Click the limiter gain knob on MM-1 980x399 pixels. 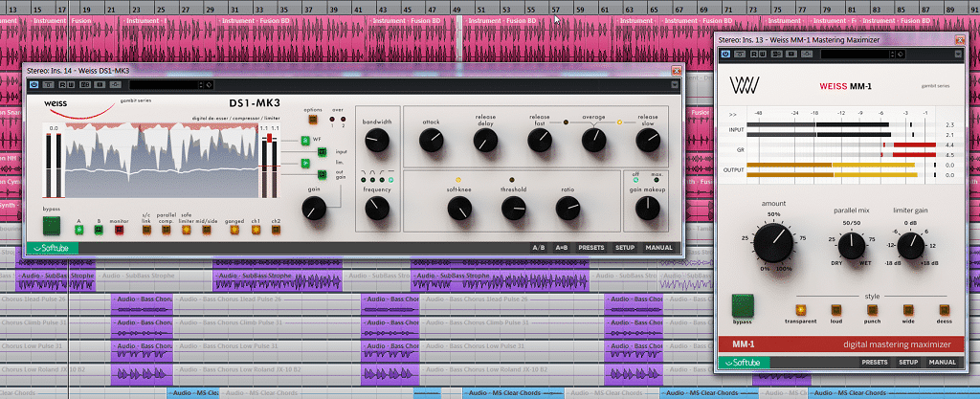coord(910,247)
